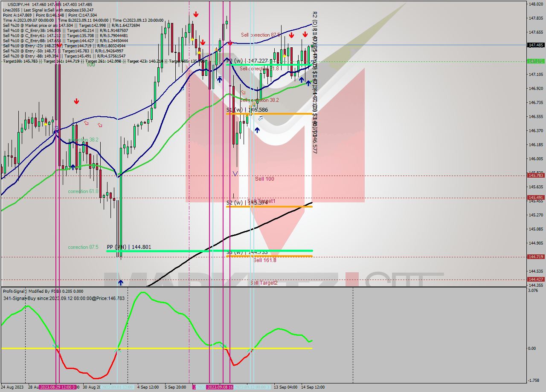Click the red sell arrow above the Sep 12 candles
The width and height of the screenshot is (546, 392).
[x=291, y=34]
